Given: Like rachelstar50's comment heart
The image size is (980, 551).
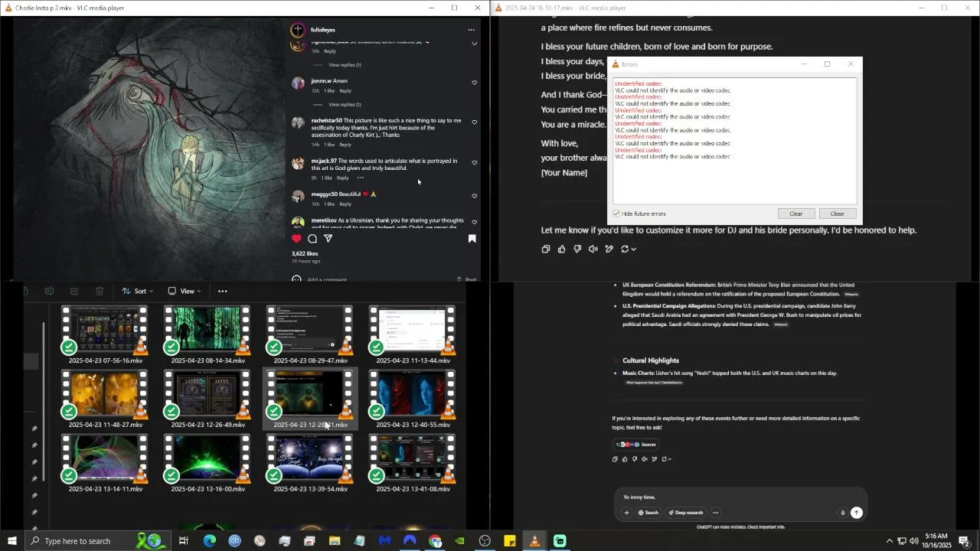Looking at the screenshot, I should (x=475, y=122).
